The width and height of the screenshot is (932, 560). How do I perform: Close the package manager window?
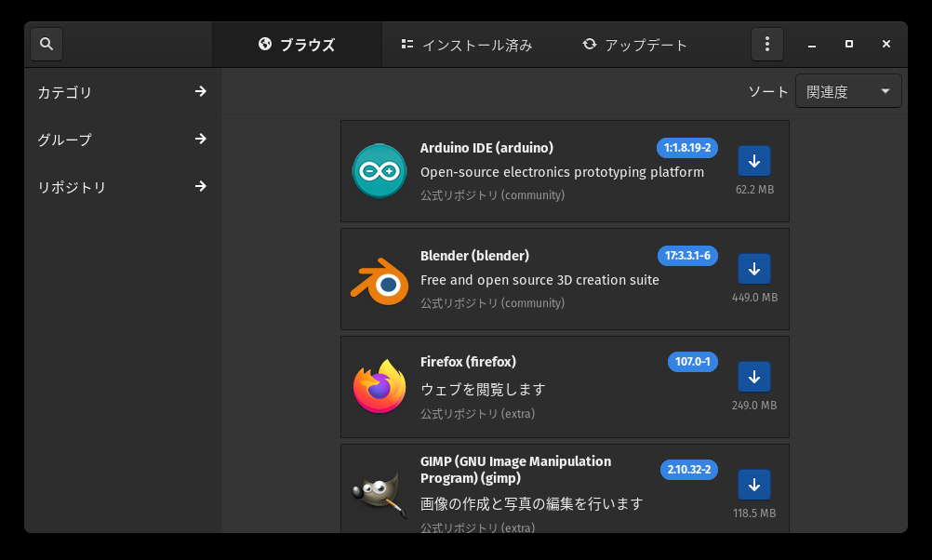(886, 44)
